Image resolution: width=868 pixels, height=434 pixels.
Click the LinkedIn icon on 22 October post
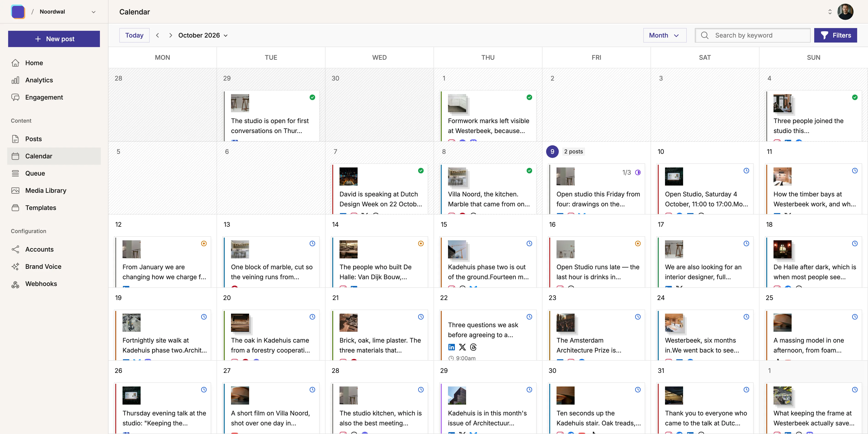coord(452,347)
